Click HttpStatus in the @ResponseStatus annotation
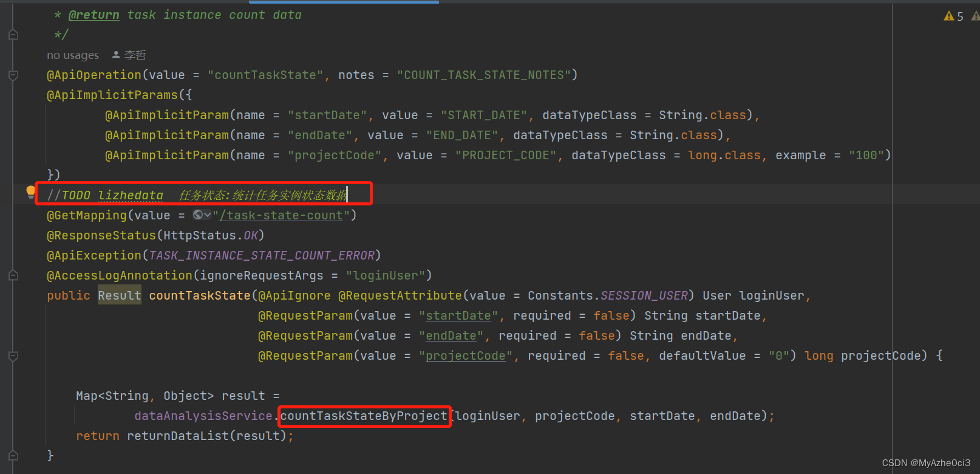The height and width of the screenshot is (474, 980). tap(201, 235)
